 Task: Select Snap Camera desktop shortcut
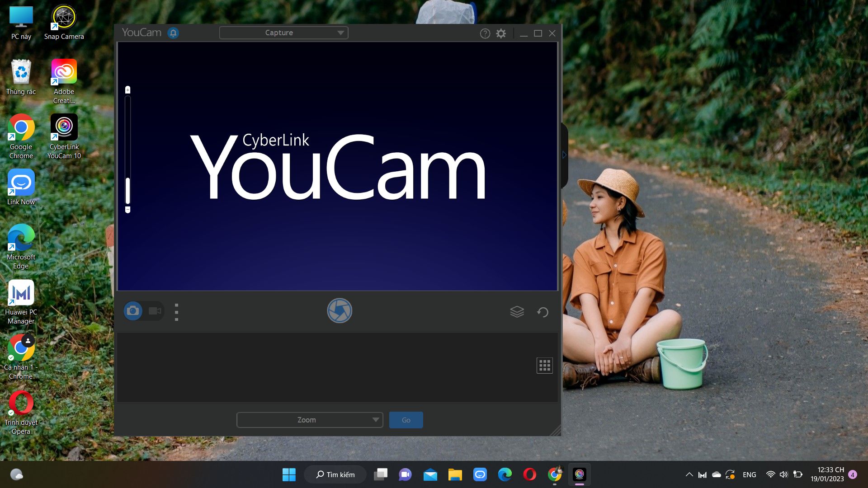tap(64, 23)
